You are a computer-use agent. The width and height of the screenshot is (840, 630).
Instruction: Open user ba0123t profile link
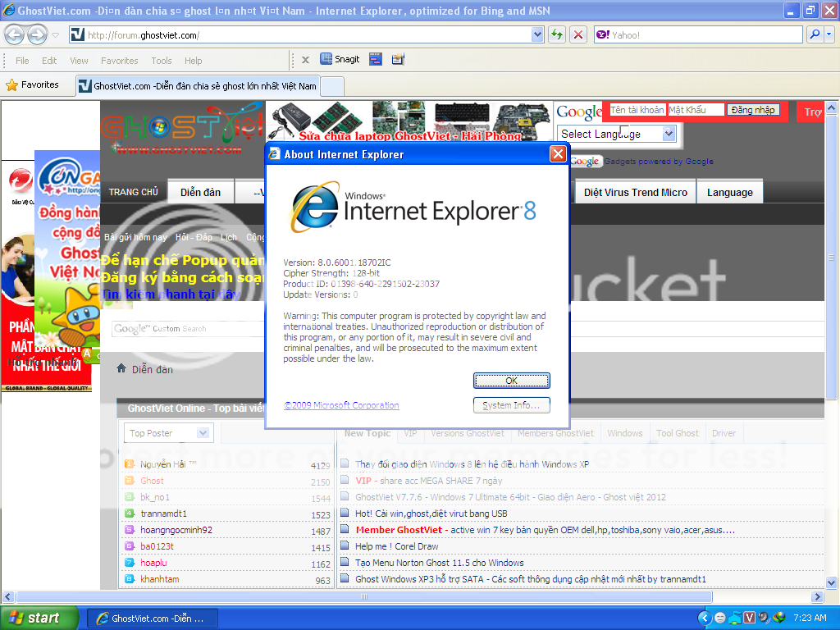tap(157, 546)
